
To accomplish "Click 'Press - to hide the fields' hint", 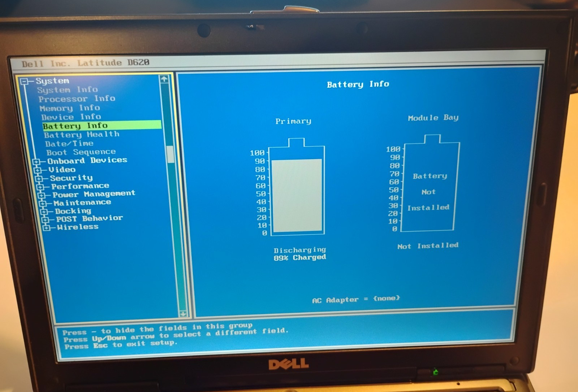I will point(158,329).
